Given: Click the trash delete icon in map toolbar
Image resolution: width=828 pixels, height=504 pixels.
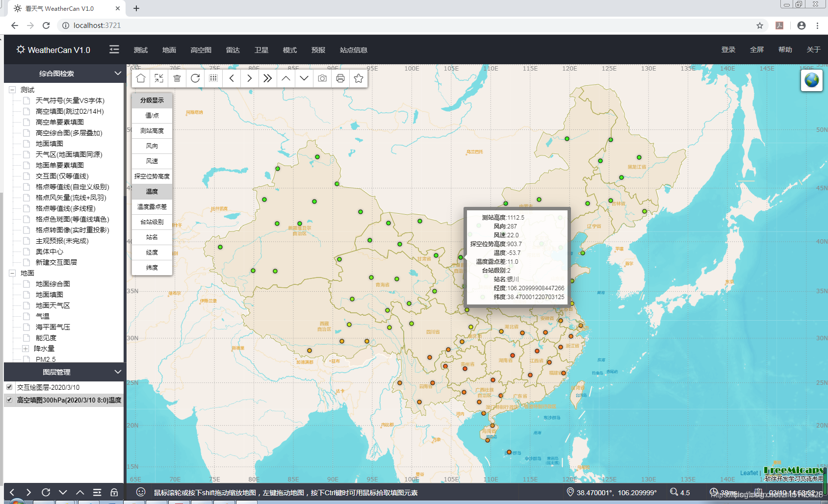Looking at the screenshot, I should (177, 78).
